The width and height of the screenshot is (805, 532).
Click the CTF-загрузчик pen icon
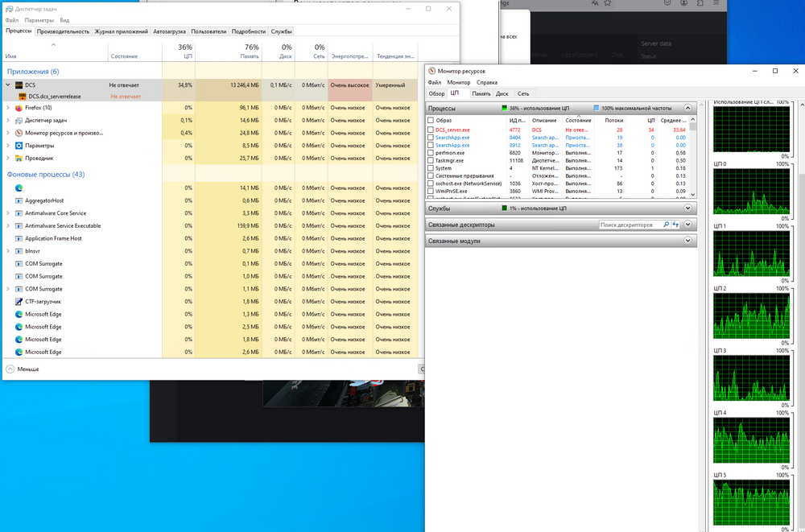pyautogui.click(x=19, y=302)
